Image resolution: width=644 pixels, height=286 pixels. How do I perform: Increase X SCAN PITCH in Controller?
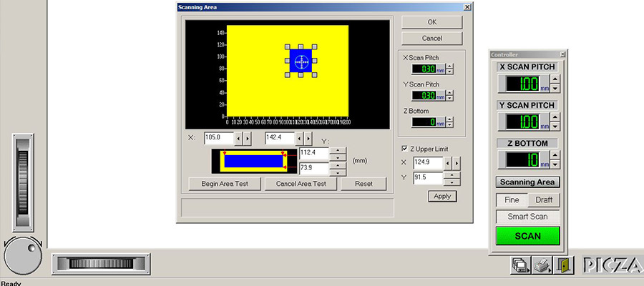(555, 79)
